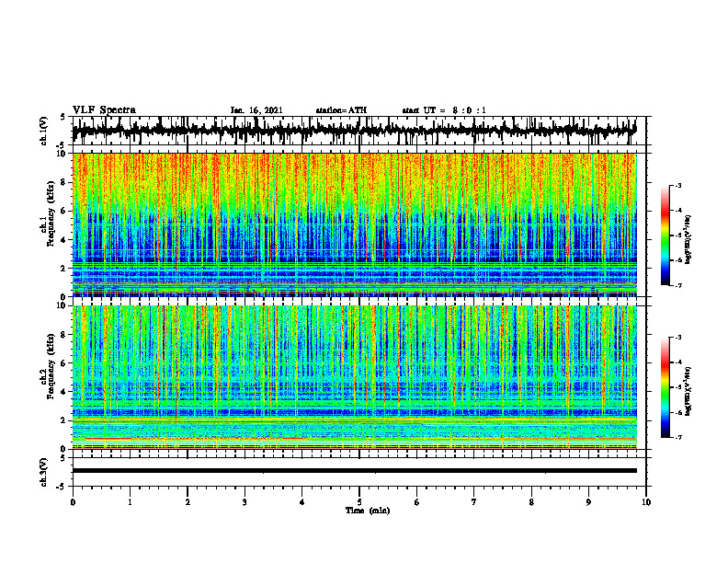This screenshot has width=728, height=563.
Task: Click the ch.2 spectrogram panel
Action: 354,377
